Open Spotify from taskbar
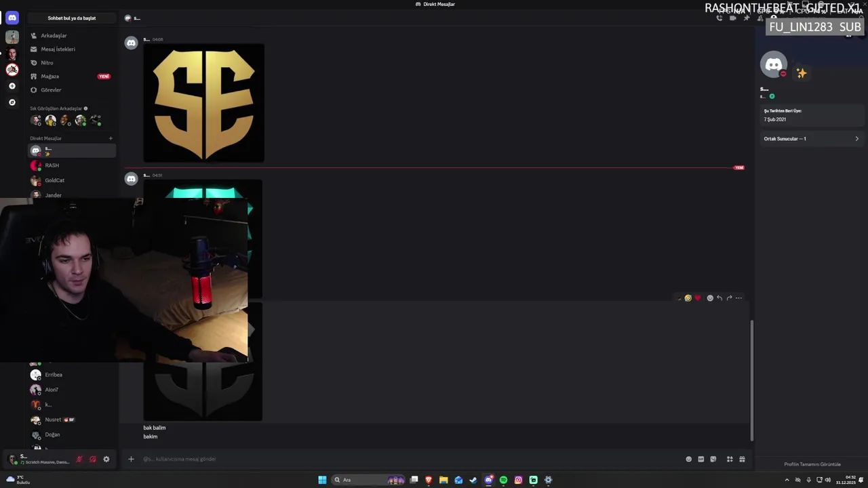 [503, 480]
